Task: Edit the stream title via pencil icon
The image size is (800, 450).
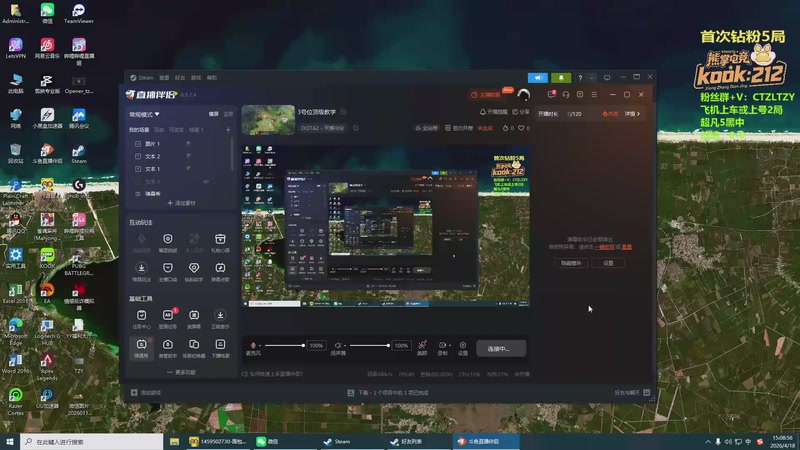Action: coord(343,112)
